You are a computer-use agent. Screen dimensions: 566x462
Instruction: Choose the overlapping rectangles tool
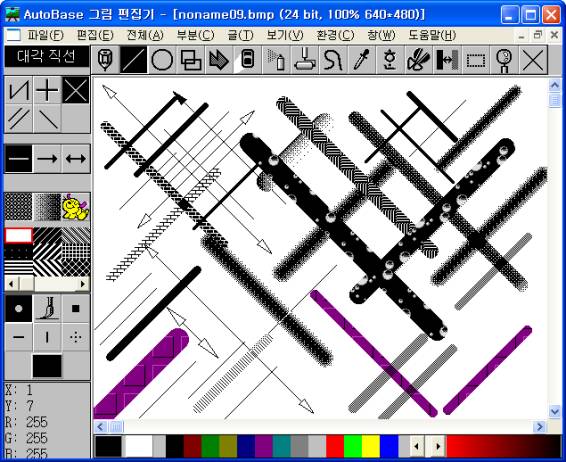191,60
